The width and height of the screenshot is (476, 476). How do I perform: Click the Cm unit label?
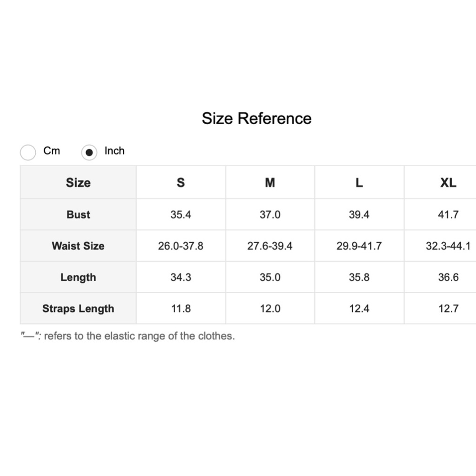(x=51, y=151)
